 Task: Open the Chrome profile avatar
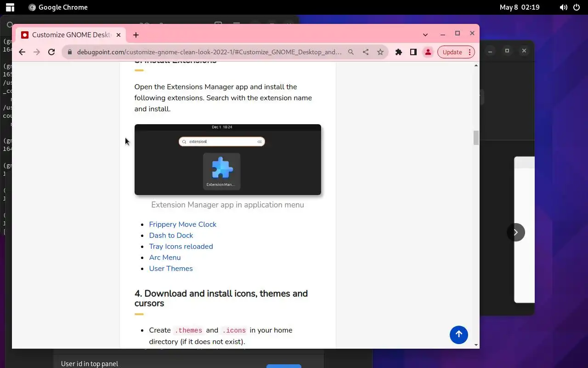pos(428,52)
